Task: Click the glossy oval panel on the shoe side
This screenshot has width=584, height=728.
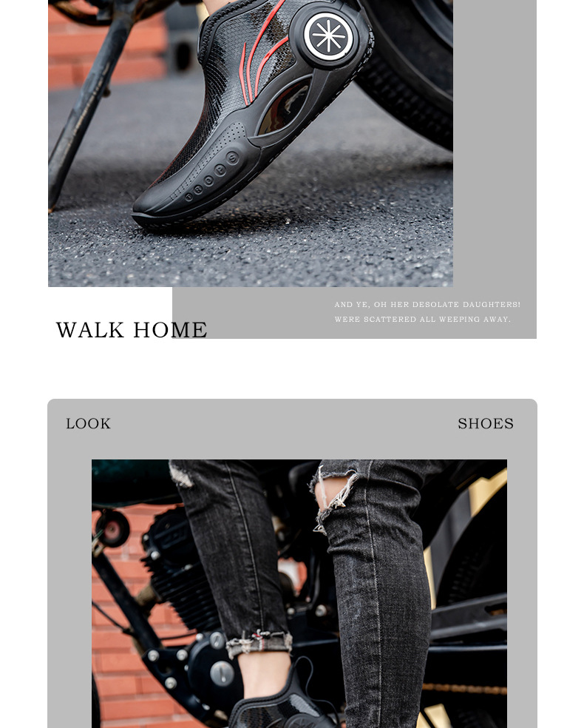Action: click(285, 106)
